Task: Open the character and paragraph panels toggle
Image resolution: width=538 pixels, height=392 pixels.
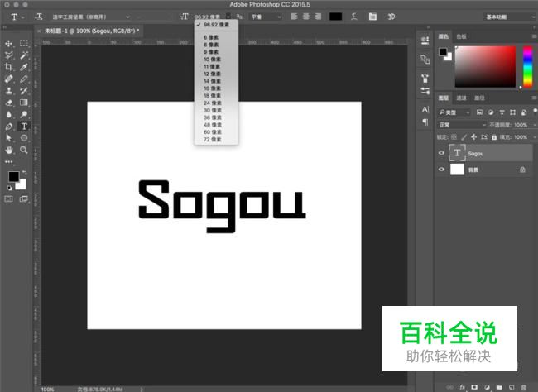Action: pos(372,17)
